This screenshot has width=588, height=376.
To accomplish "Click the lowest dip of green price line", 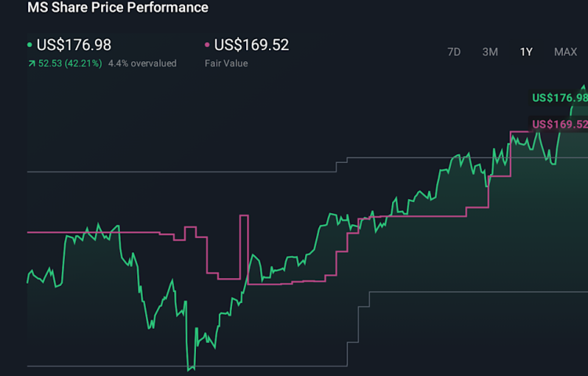I will point(190,367).
